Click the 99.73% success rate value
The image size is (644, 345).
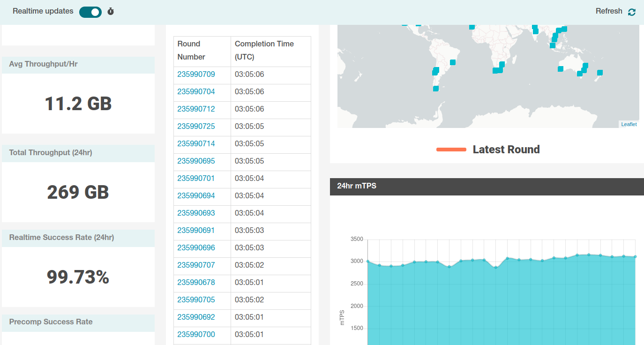coord(78,277)
